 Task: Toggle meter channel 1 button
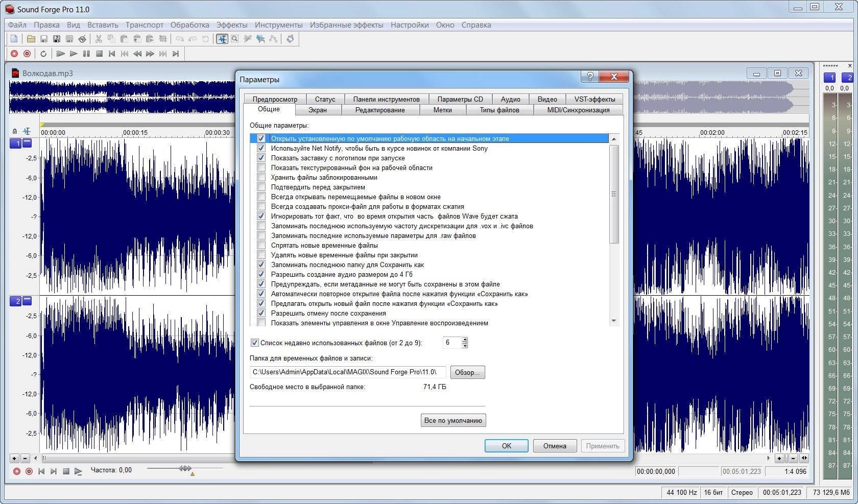pyautogui.click(x=830, y=78)
